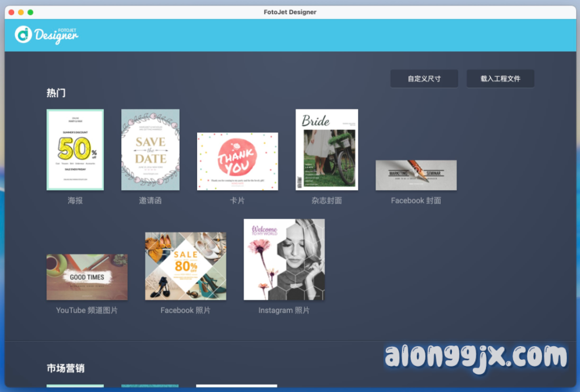Click the 卡片 text label
This screenshot has width=580, height=392.
tap(237, 201)
